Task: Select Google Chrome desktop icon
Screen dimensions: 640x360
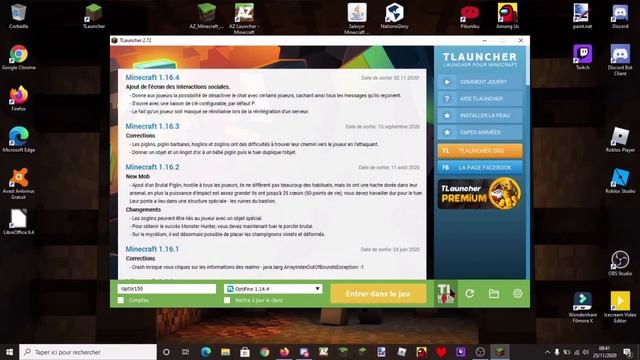Action: (18, 58)
